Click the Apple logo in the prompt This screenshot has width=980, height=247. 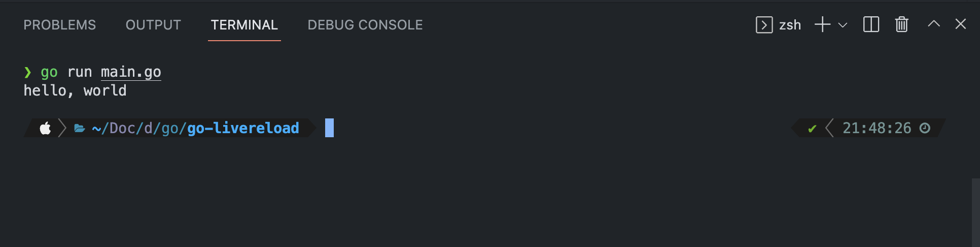(45, 128)
